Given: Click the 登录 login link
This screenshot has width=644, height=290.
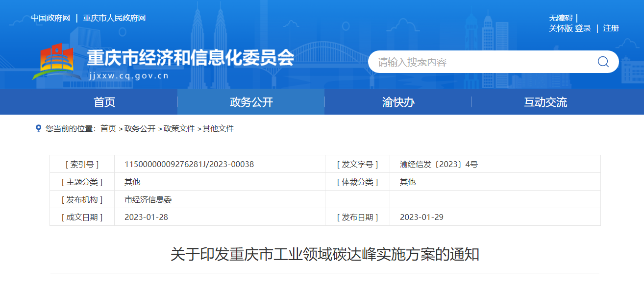Looking at the screenshot, I should coord(583,28).
